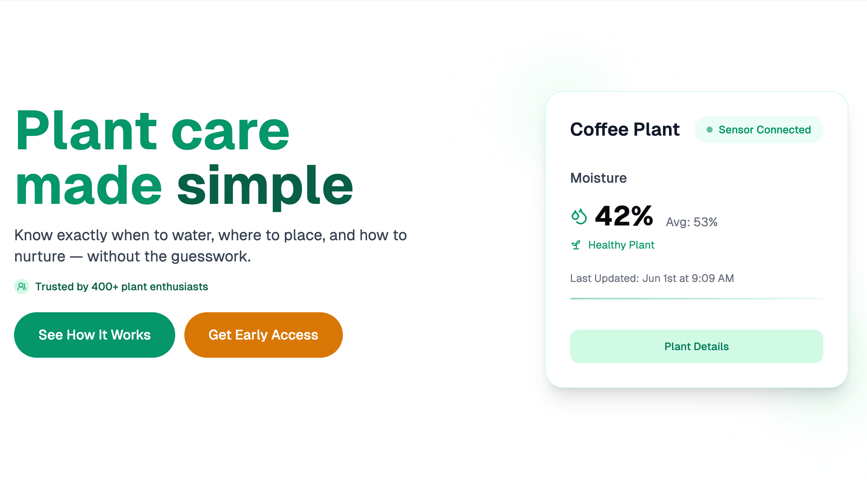This screenshot has width=867, height=504.
Task: Click the Moisture section label
Action: [x=598, y=178]
